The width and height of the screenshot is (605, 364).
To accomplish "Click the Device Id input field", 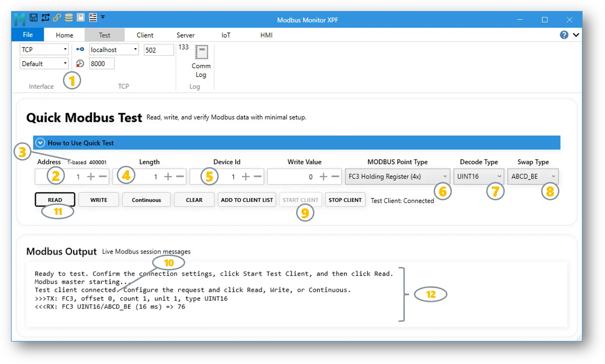I will (x=227, y=176).
